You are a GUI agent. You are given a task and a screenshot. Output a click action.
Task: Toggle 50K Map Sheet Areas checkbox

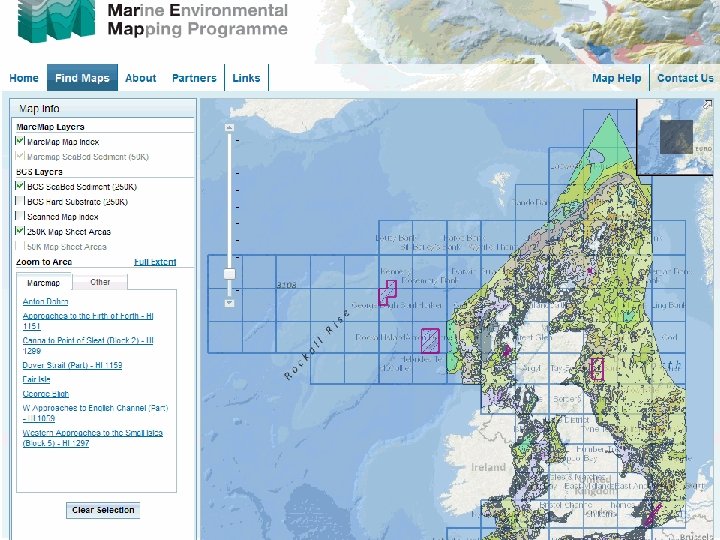coord(20,246)
